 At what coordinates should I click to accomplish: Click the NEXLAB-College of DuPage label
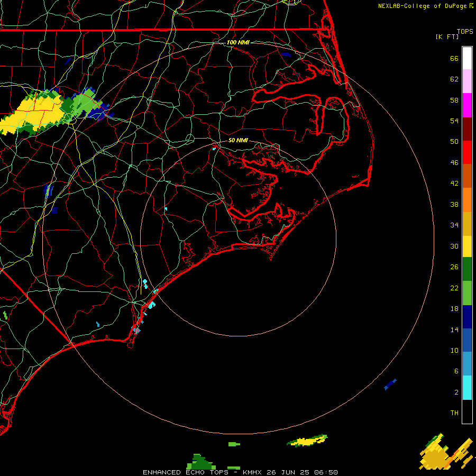tap(422, 6)
